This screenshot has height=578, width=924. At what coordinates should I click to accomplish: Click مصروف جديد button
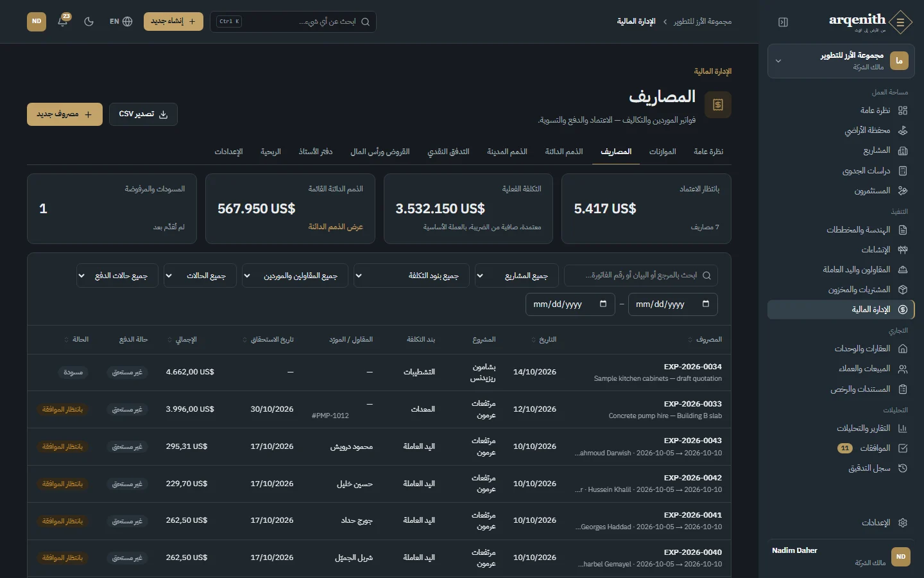65,114
